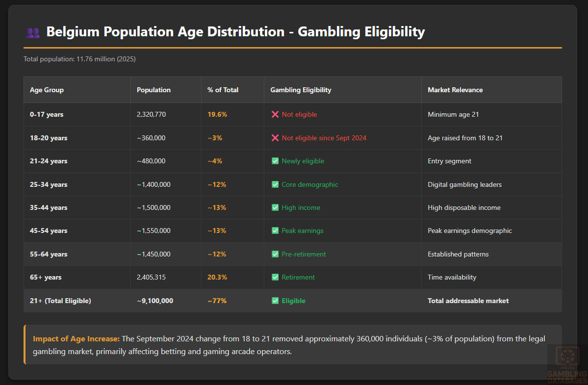Click green check beside Newly eligible
Image resolution: width=588 pixels, height=385 pixels.
[x=275, y=161]
